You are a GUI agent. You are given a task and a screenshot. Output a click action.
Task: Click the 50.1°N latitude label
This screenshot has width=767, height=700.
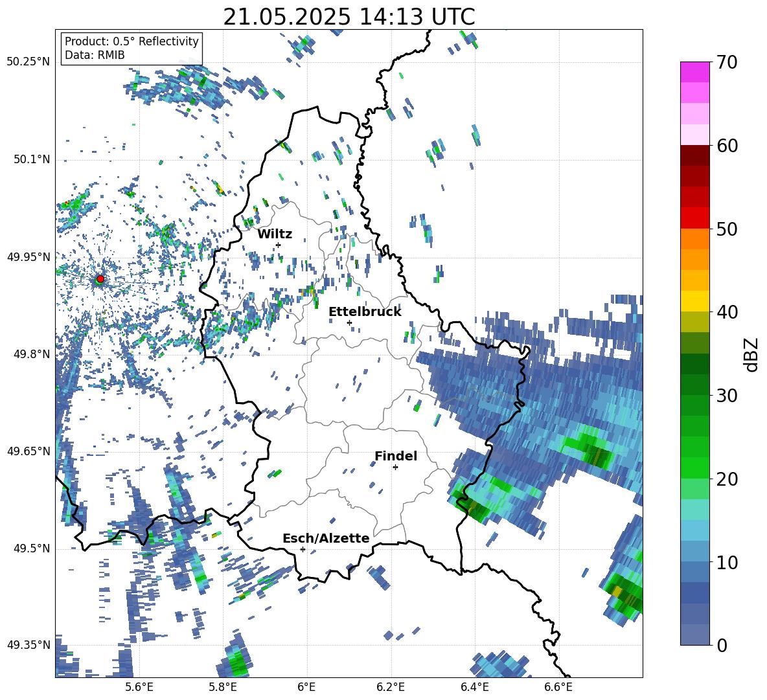coord(31,159)
